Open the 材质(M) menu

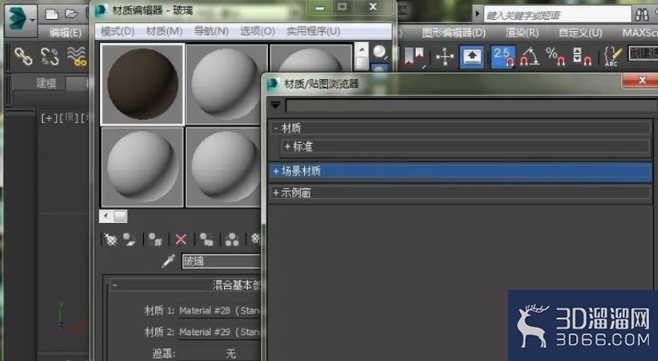(164, 31)
